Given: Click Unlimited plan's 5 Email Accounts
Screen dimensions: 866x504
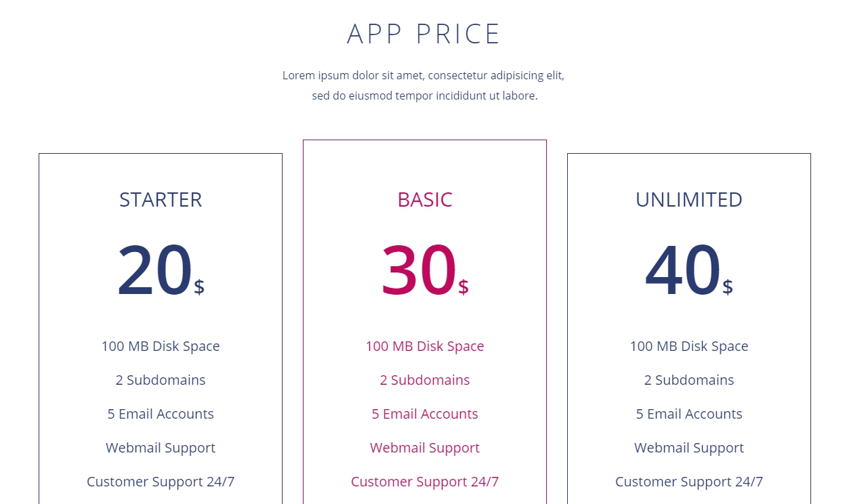Looking at the screenshot, I should pos(688,414).
